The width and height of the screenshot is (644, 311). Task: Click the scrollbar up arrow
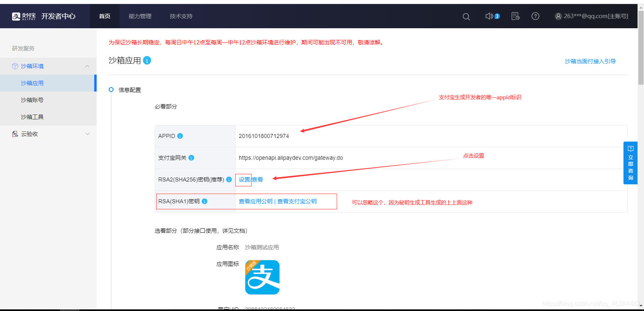pyautogui.click(x=641, y=7)
